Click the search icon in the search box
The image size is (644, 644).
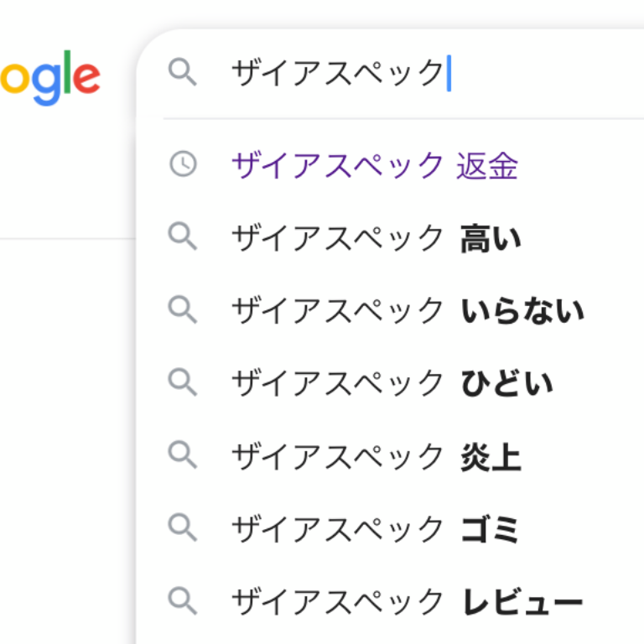click(x=183, y=72)
